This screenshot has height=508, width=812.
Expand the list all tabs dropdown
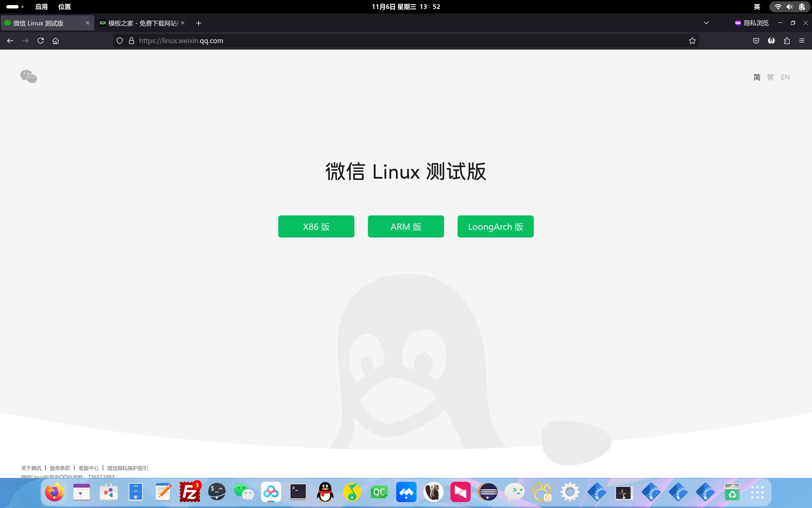[706, 23]
